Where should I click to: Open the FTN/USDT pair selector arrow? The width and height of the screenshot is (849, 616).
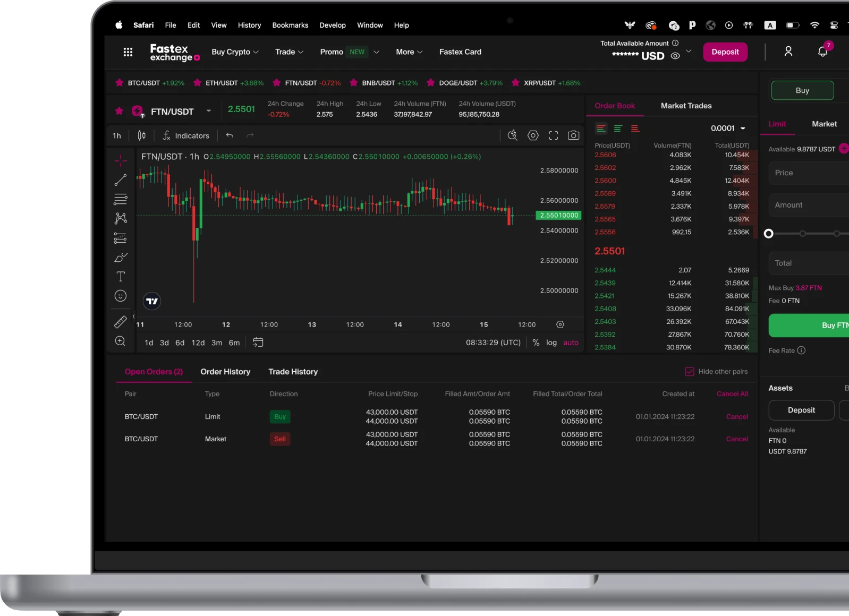pos(208,110)
